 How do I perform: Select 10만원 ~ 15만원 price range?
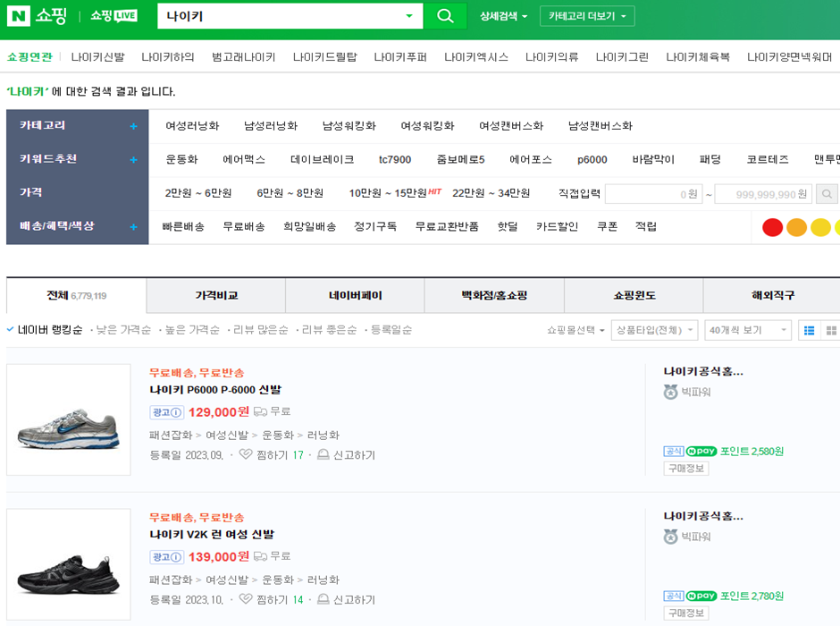388,193
